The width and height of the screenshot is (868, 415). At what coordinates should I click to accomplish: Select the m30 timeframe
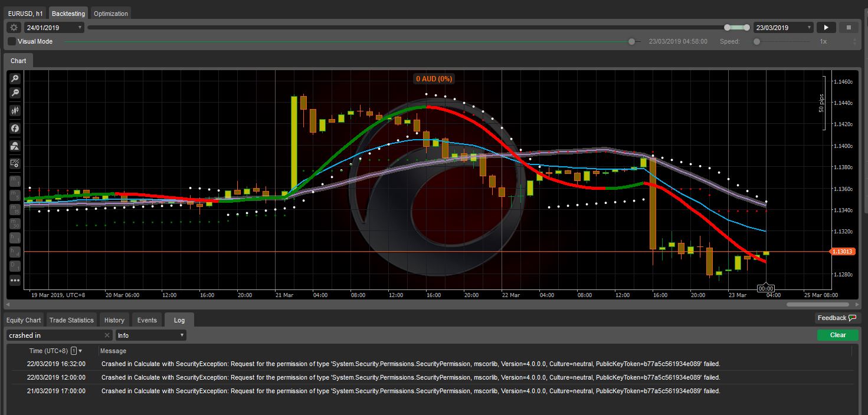[x=15, y=223]
